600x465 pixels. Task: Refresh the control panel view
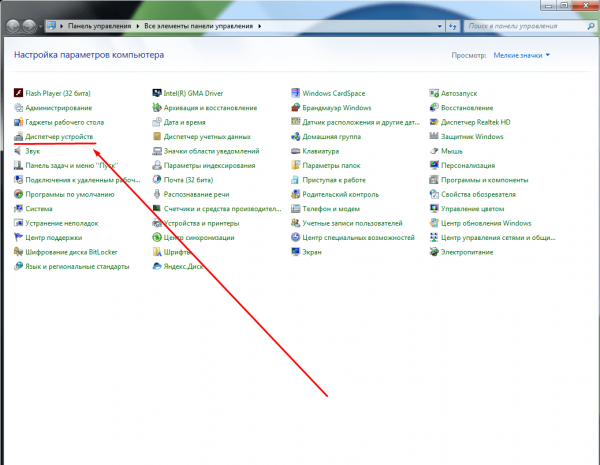[x=453, y=26]
